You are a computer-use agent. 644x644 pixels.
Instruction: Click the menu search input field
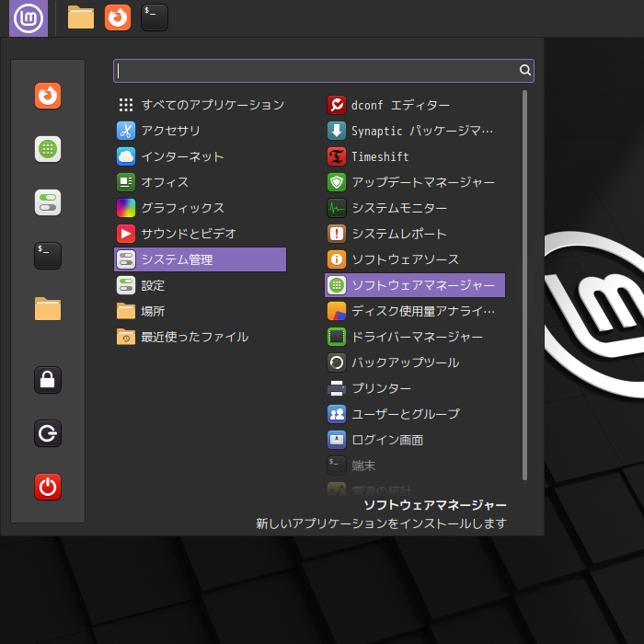[x=317, y=71]
